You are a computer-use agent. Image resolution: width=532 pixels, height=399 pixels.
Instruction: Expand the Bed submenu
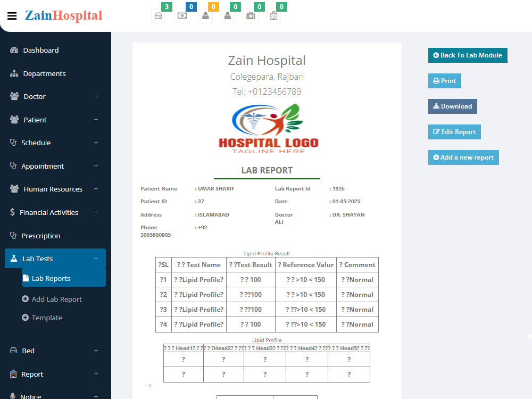coord(96,351)
